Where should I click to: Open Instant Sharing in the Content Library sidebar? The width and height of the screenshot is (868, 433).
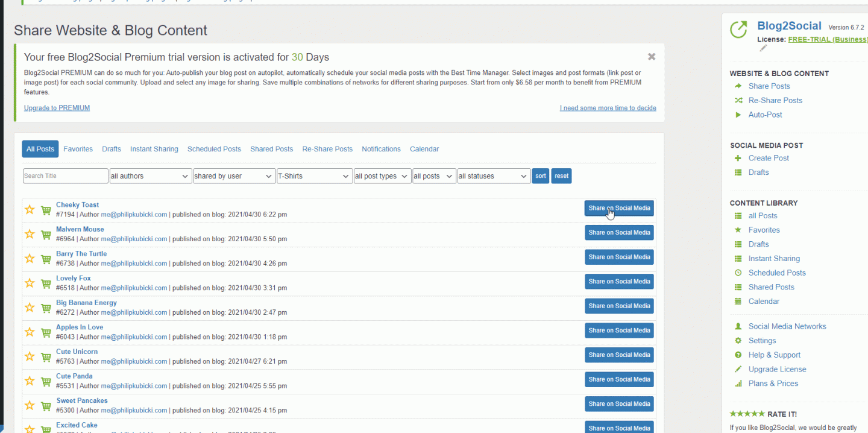tap(774, 259)
